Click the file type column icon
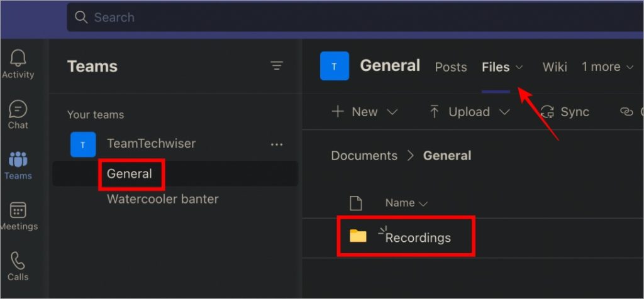This screenshot has height=299, width=644. [356, 203]
